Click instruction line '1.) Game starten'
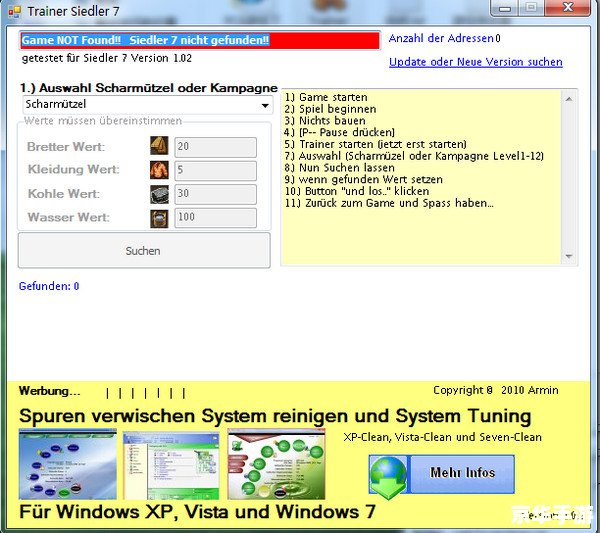 coord(326,97)
